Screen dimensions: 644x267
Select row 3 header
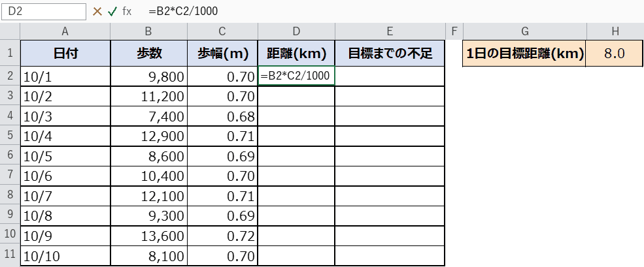[x=10, y=96]
